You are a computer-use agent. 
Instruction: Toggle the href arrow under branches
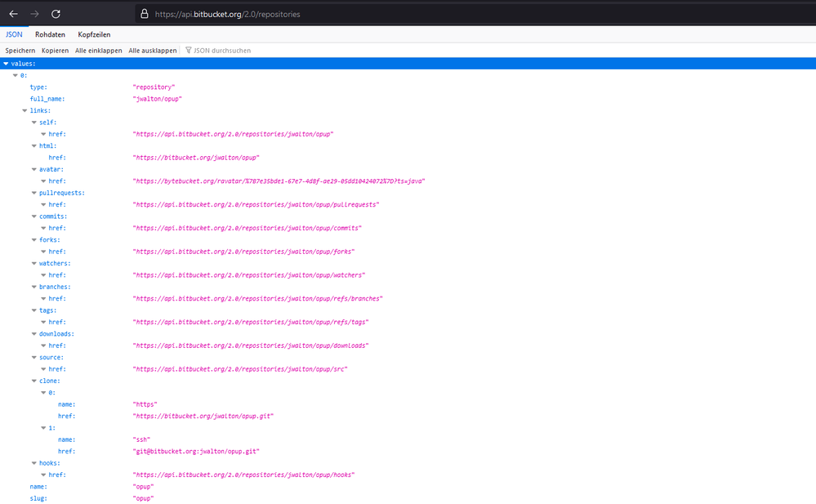[43, 299]
